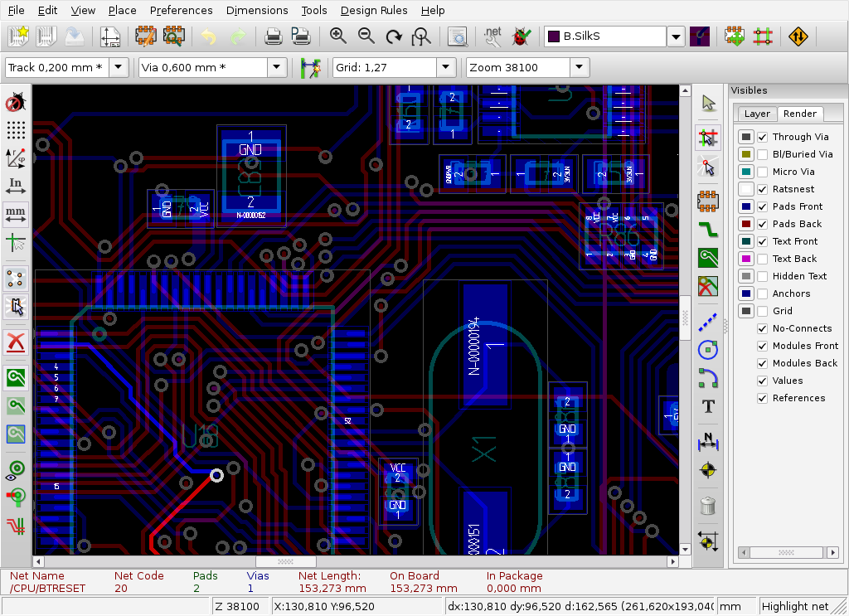Toggle the Values checkbox off
This screenshot has height=616, width=849.
tap(762, 381)
